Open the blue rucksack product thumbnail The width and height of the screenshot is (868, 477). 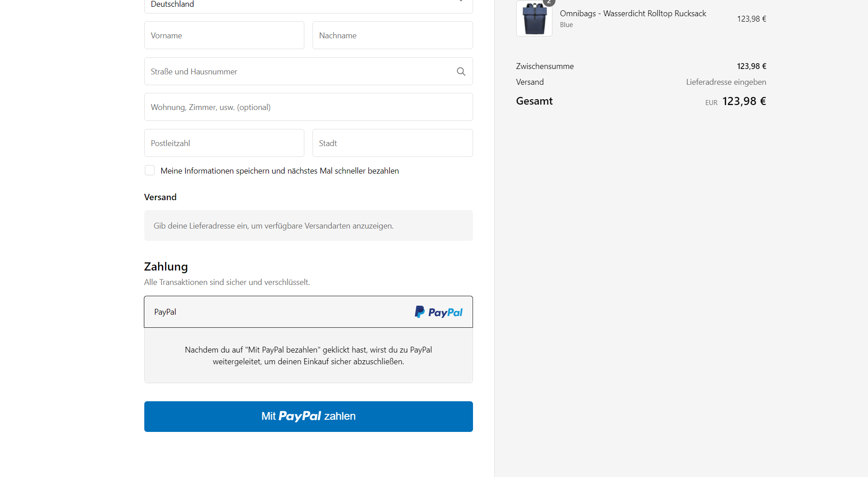click(x=534, y=19)
